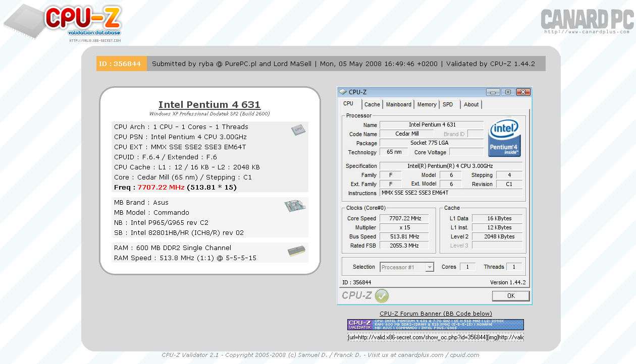Click the Canard PC logo

click(587, 19)
